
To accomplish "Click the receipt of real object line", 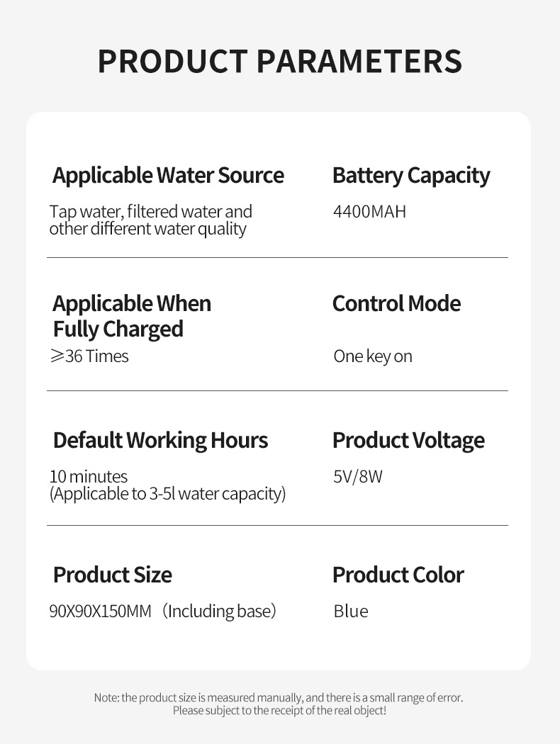I will (x=279, y=711).
